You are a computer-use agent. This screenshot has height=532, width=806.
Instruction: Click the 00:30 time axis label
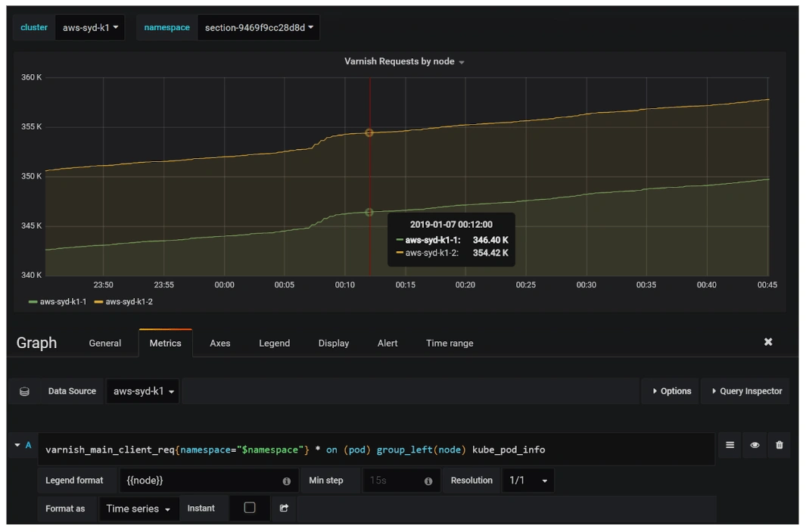click(x=586, y=285)
